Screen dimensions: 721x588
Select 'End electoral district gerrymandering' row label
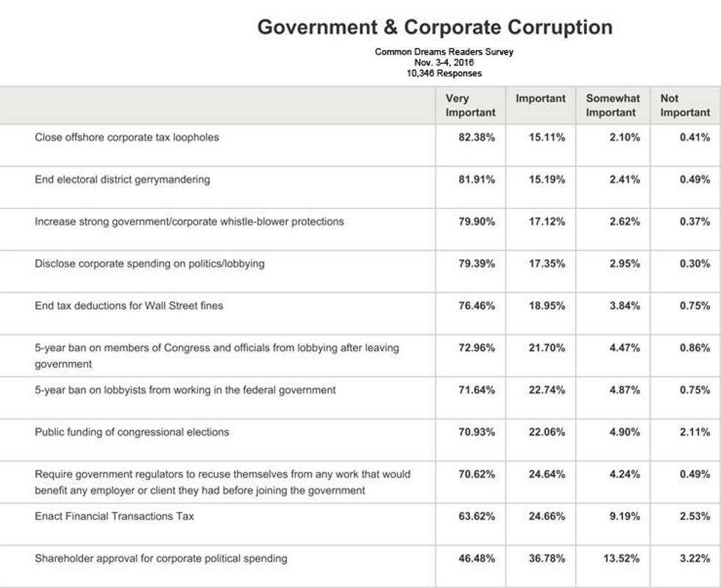122,180
